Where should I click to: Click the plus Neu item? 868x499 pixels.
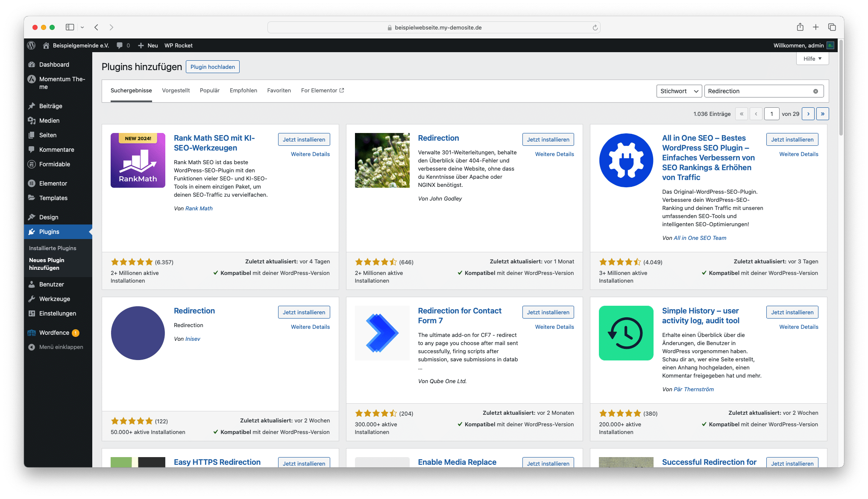click(148, 45)
